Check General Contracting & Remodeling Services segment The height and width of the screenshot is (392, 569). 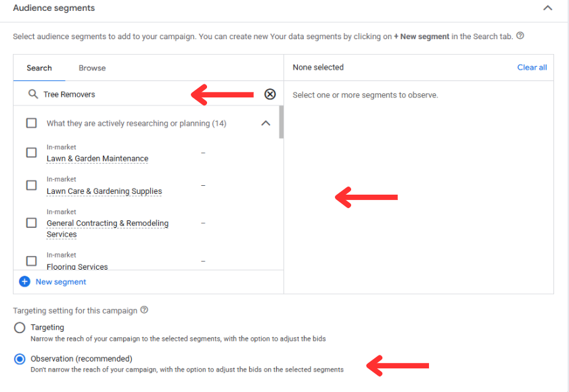click(31, 223)
